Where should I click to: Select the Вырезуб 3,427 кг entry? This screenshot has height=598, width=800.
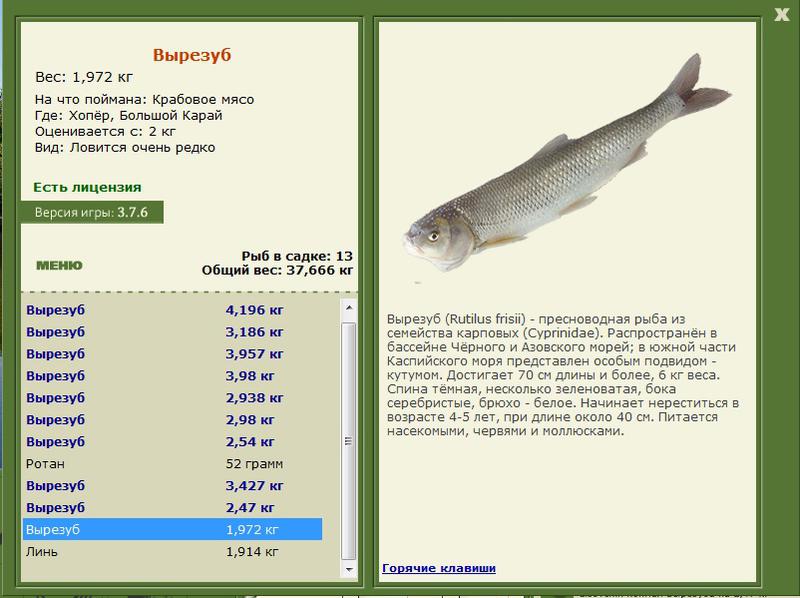(172, 485)
